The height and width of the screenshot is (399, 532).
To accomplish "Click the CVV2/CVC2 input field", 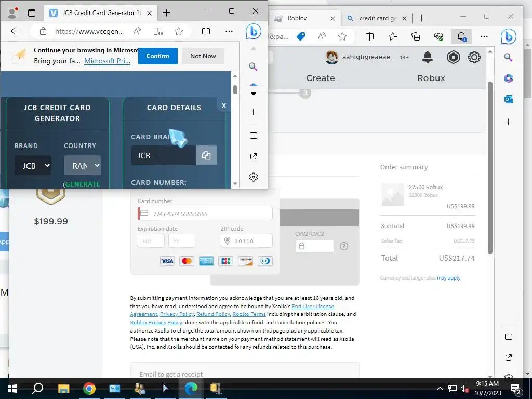I will 314,246.
